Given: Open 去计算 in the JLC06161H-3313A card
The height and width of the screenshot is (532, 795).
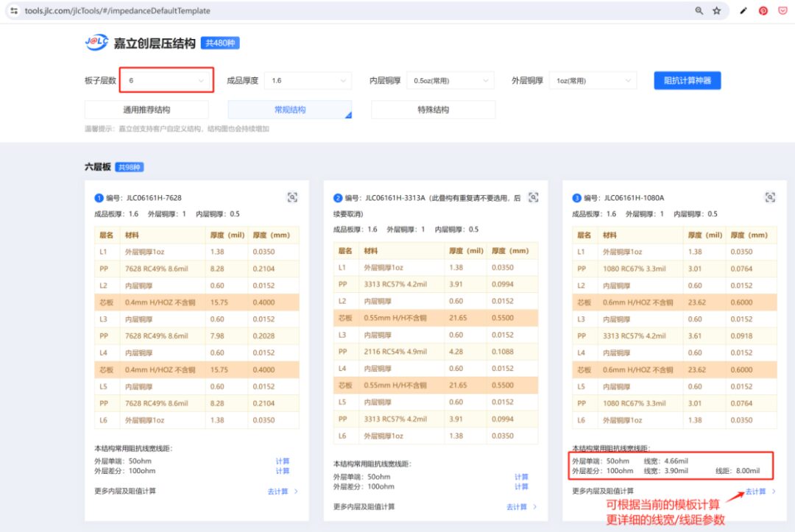Looking at the screenshot, I should tap(521, 507).
